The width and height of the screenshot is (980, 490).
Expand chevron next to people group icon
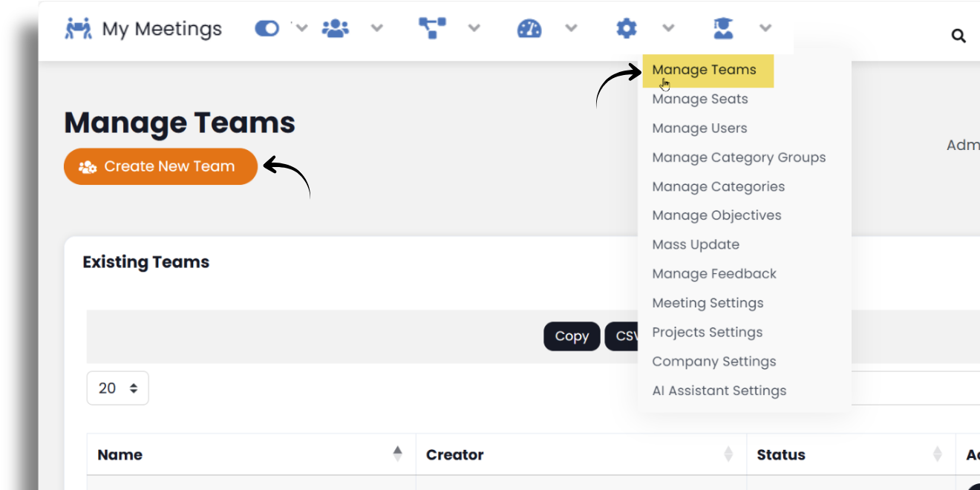coord(377,29)
